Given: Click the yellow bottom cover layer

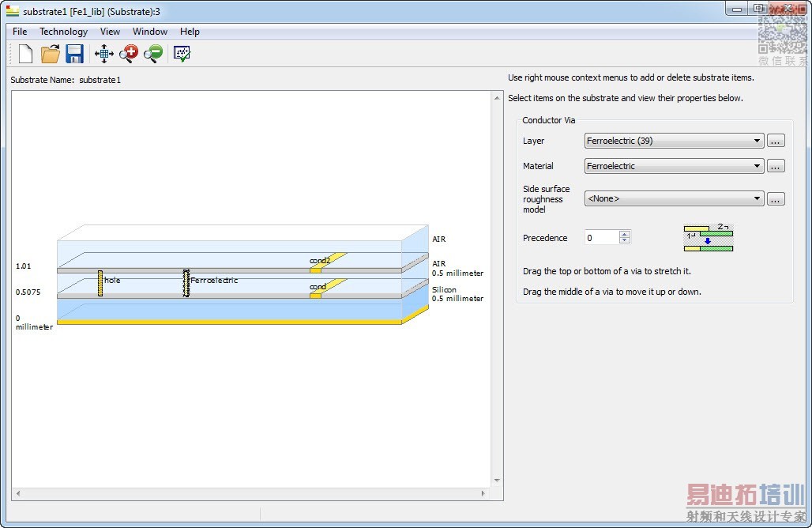Looking at the screenshot, I should coord(229,322).
